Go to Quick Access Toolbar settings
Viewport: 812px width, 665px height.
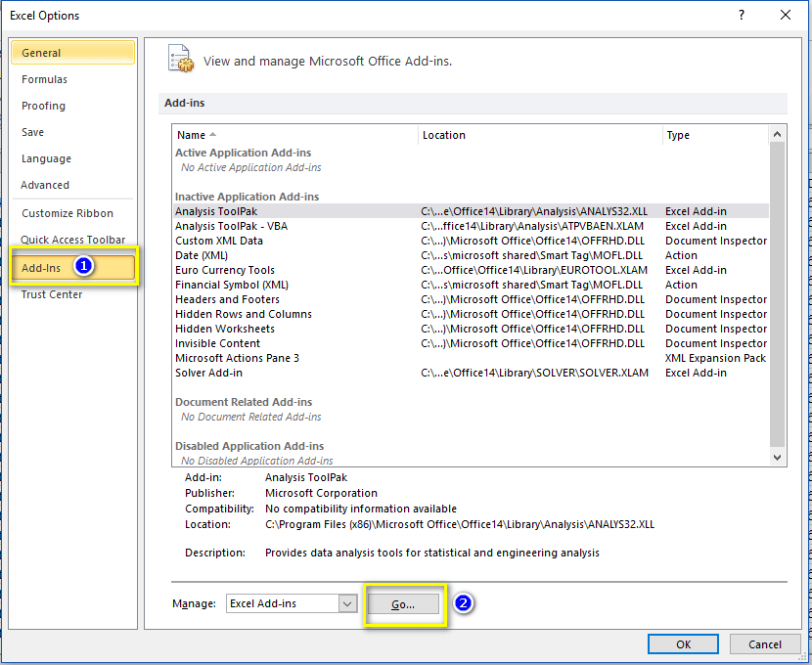coord(73,240)
